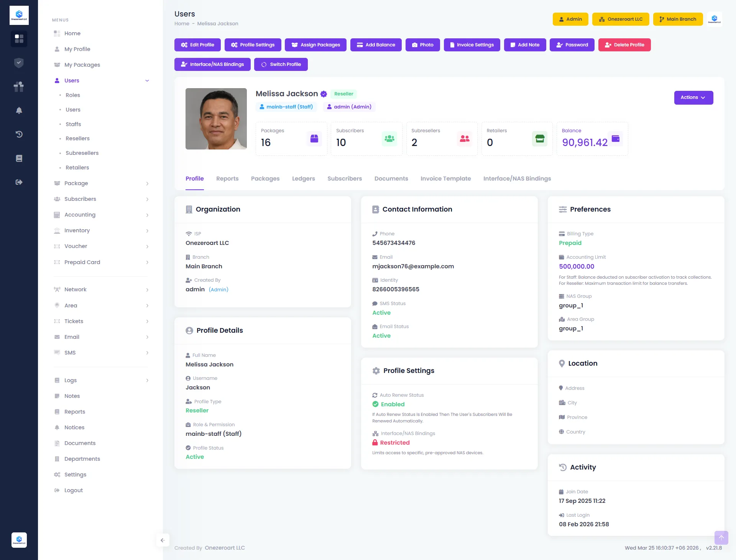Image resolution: width=736 pixels, height=560 pixels.
Task: Open the logout arrow icon at the sidebar bottom
Action: pyautogui.click(x=19, y=182)
